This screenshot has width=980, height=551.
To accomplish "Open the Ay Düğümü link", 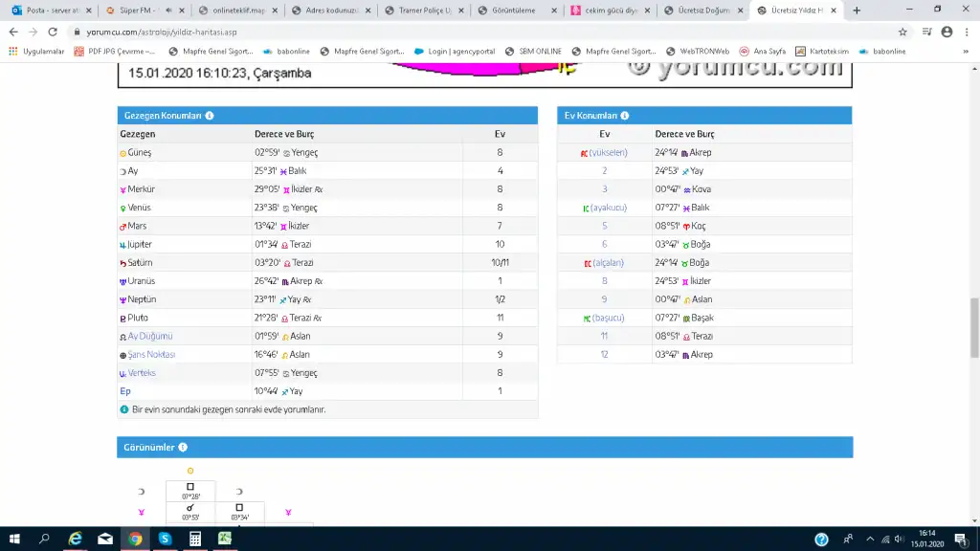I will 150,336.
